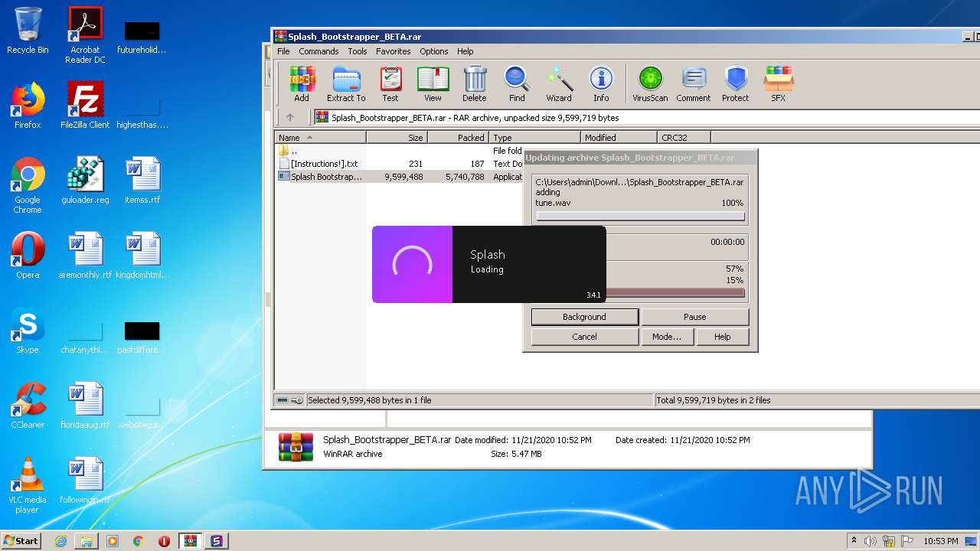Screen dimensions: 980x551
Task: Open the Favorites menu
Action: (393, 51)
